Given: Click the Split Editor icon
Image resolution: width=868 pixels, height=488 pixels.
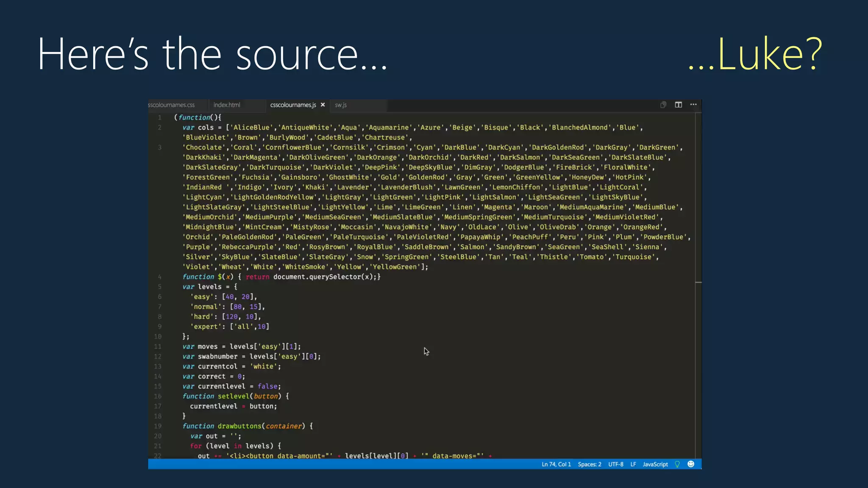Looking at the screenshot, I should [678, 105].
